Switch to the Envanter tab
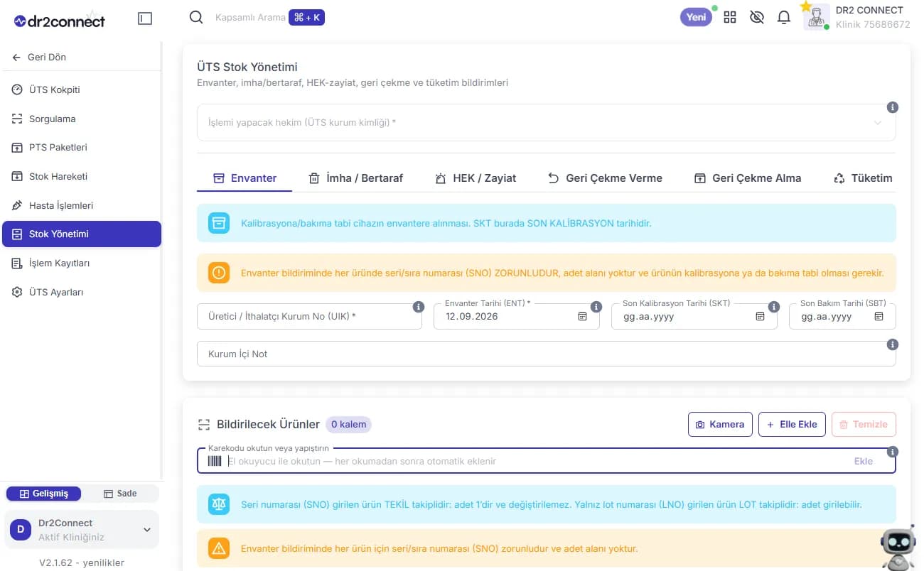924x571 pixels. pos(245,178)
